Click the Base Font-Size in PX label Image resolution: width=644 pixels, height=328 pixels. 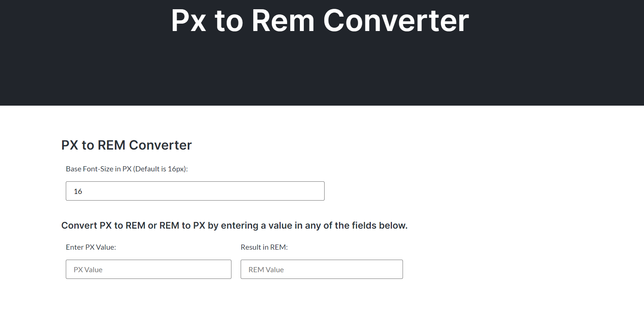tap(127, 169)
